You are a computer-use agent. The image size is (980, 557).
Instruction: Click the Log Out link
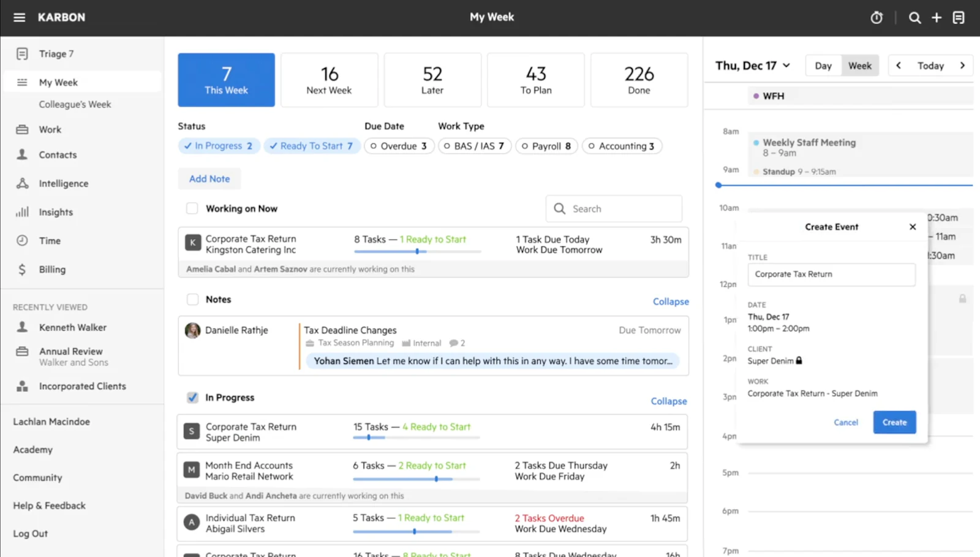coord(31,534)
